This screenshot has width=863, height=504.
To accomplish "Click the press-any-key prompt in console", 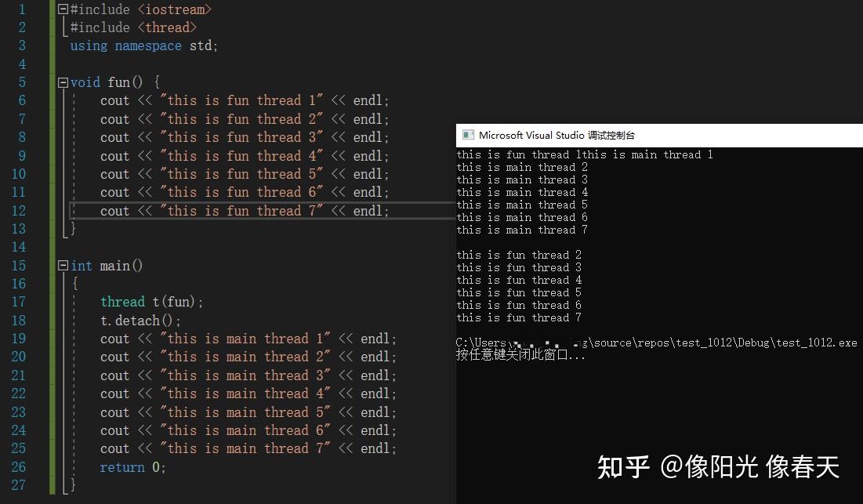I will 520,355.
